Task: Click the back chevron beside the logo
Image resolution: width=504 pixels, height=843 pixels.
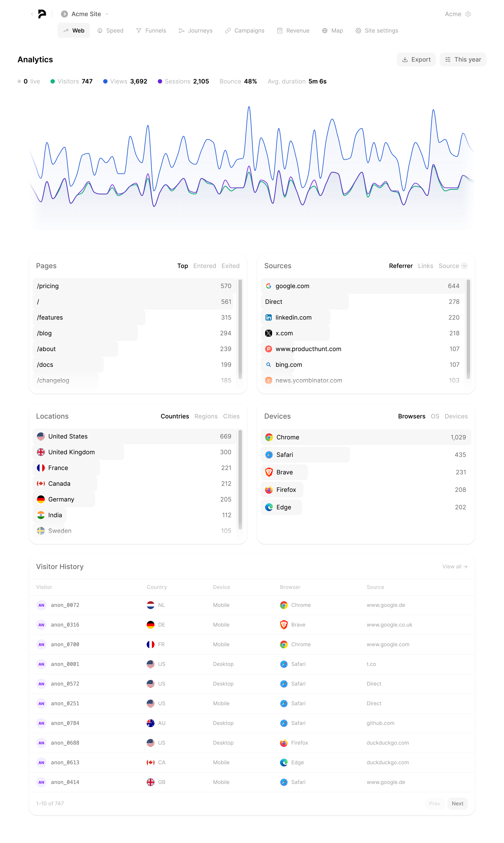Action: 32,14
